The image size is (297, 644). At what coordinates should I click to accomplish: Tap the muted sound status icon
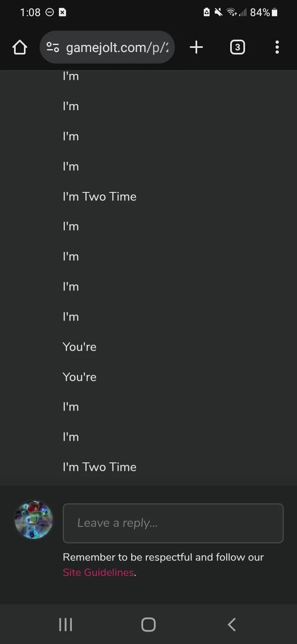pyautogui.click(x=219, y=13)
